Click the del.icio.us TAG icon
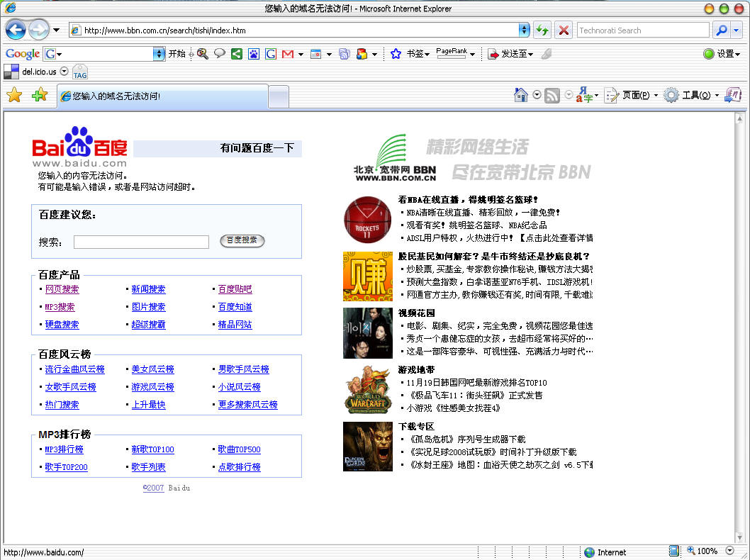This screenshot has height=560, width=750. pos(80,72)
